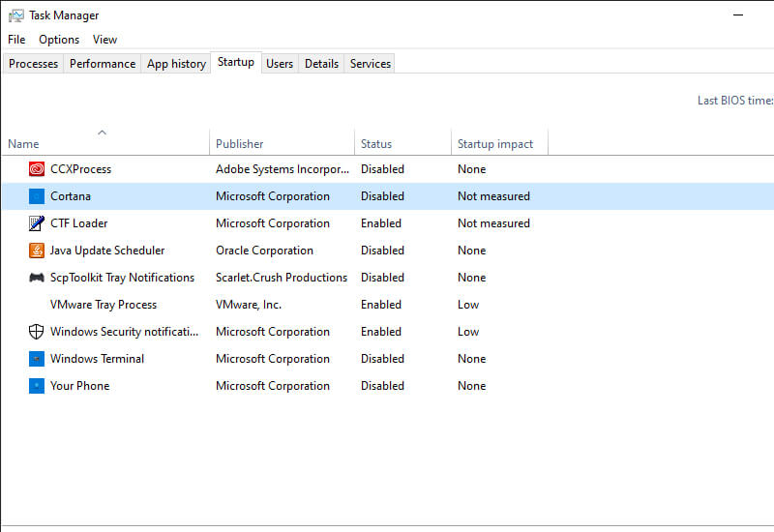Click Not measured impact for Cortana
This screenshot has width=774, height=532.
click(x=493, y=196)
